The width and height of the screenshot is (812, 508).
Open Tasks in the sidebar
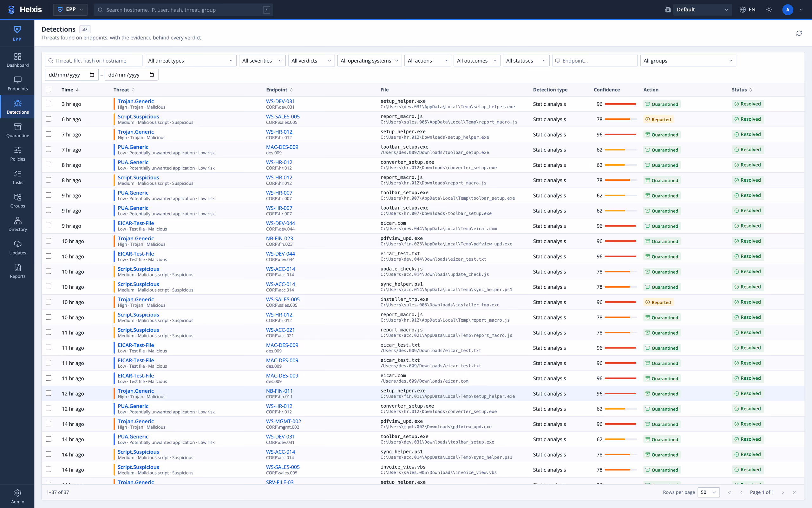click(x=17, y=178)
